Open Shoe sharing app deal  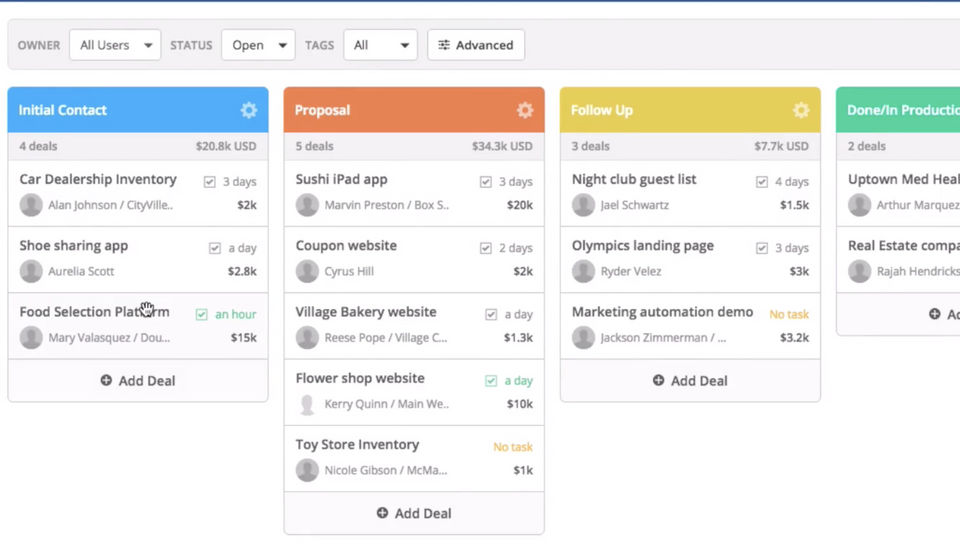[x=73, y=246]
